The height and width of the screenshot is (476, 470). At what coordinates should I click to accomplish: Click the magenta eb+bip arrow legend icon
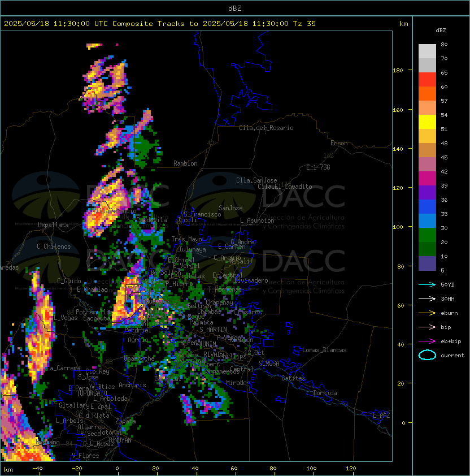427,341
